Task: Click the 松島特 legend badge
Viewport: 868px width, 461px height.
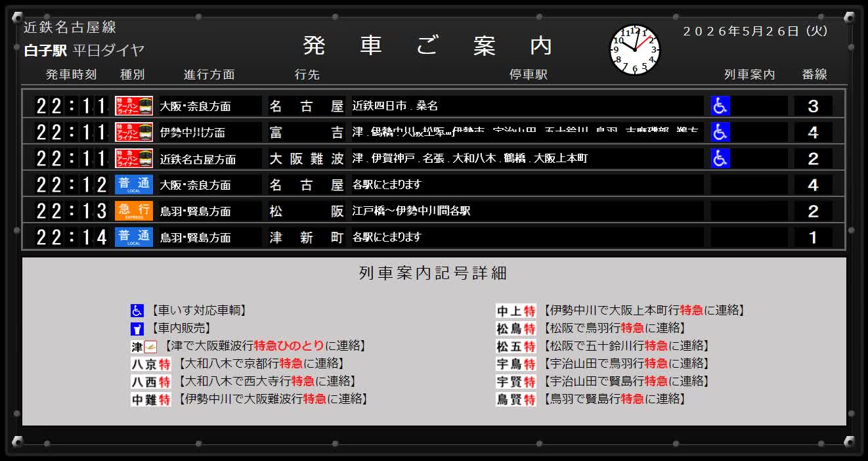Action: click(516, 328)
